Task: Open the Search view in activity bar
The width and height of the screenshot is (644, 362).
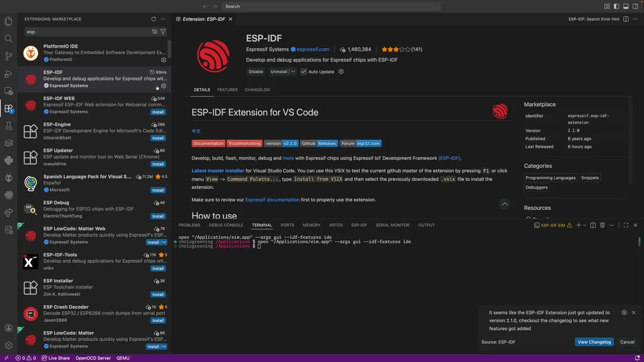Action: coord(9,39)
